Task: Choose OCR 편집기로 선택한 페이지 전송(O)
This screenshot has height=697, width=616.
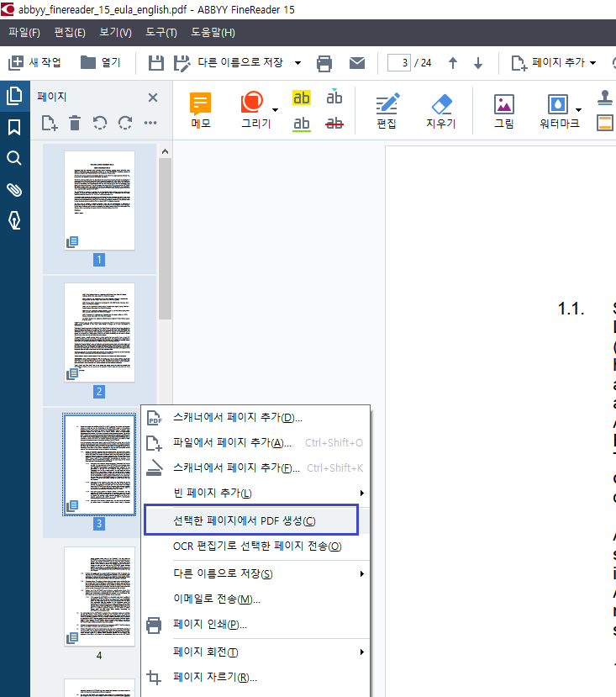Action: coord(255,547)
